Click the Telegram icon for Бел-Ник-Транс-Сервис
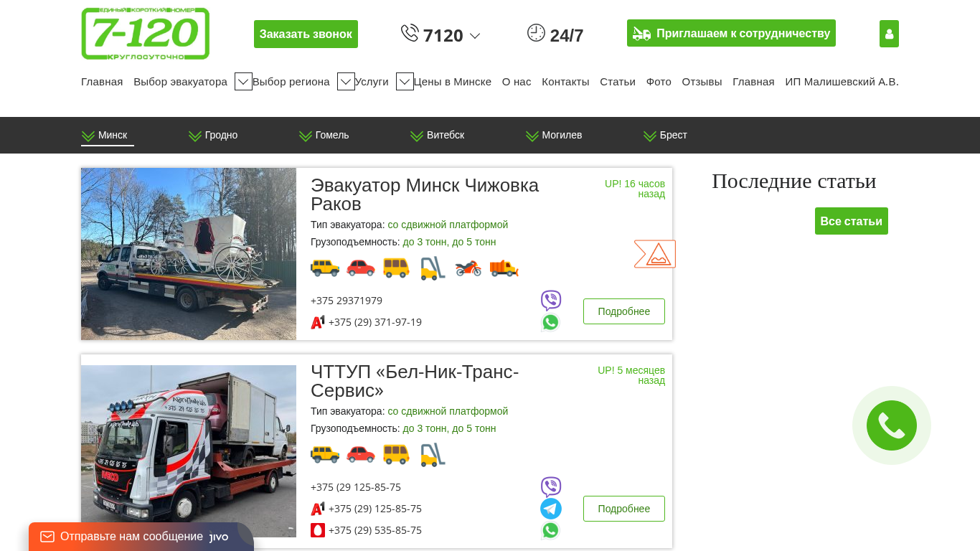The width and height of the screenshot is (980, 551). [x=551, y=509]
